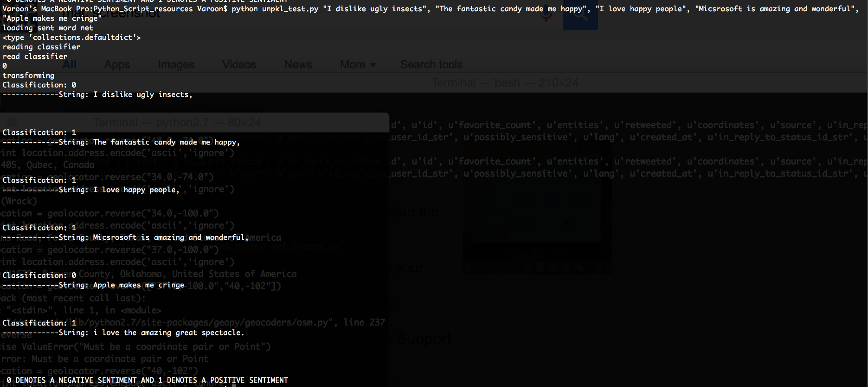Switch to the Videos search tab
Screen dimensions: 868x387
[x=239, y=64]
